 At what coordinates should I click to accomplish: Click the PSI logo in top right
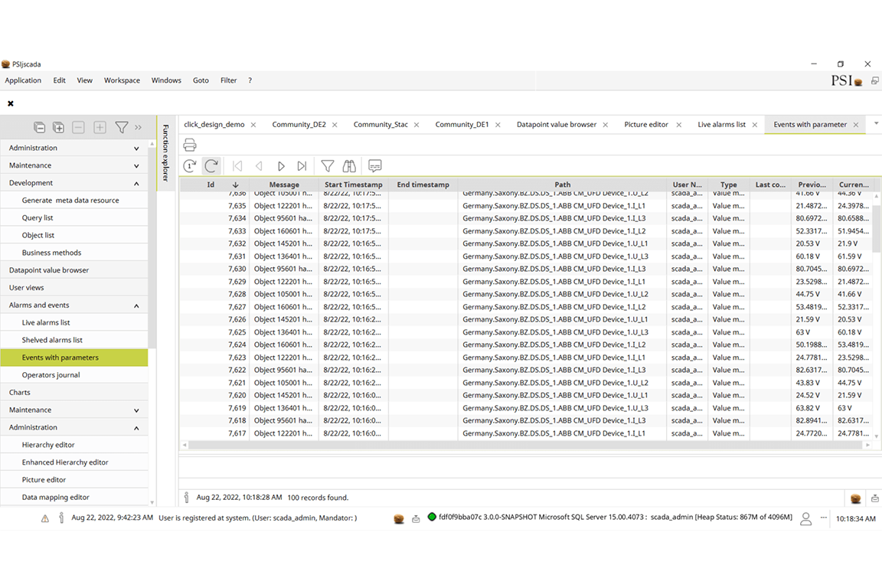tap(847, 81)
